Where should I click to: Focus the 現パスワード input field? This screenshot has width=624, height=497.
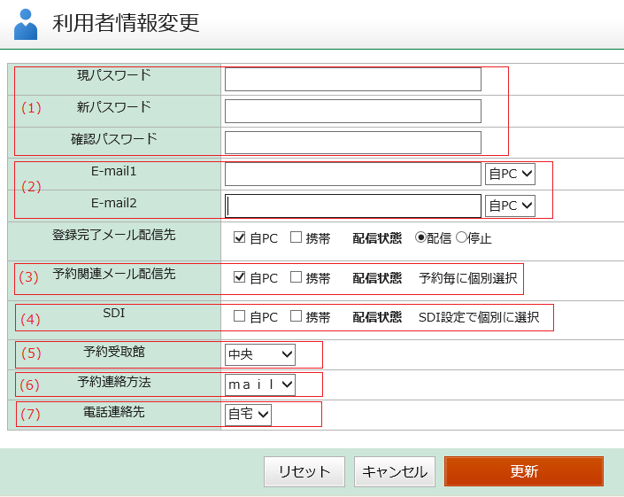[x=353, y=79]
